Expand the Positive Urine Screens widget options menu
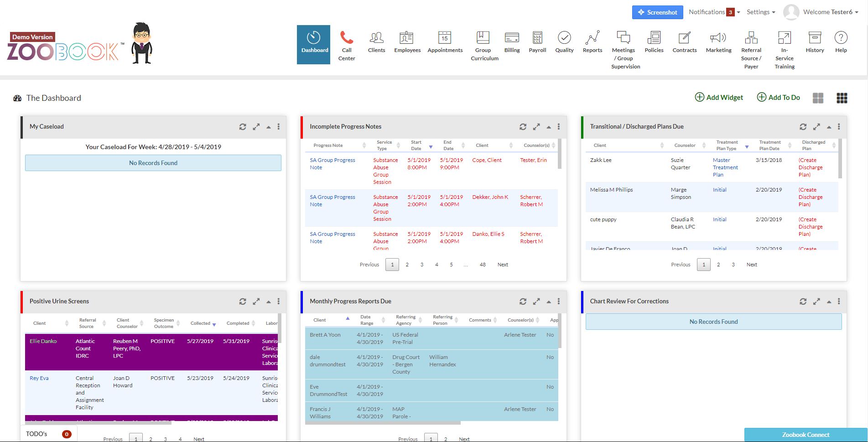 coord(279,301)
